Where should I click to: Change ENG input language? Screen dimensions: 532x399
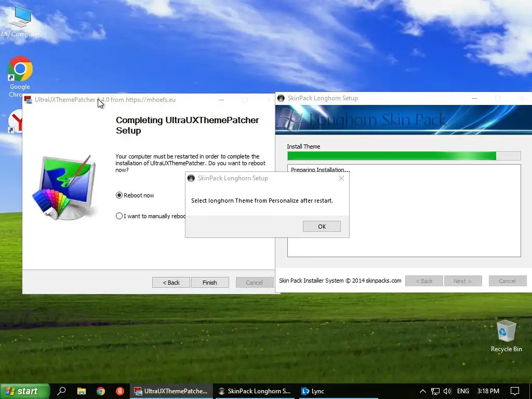463,391
